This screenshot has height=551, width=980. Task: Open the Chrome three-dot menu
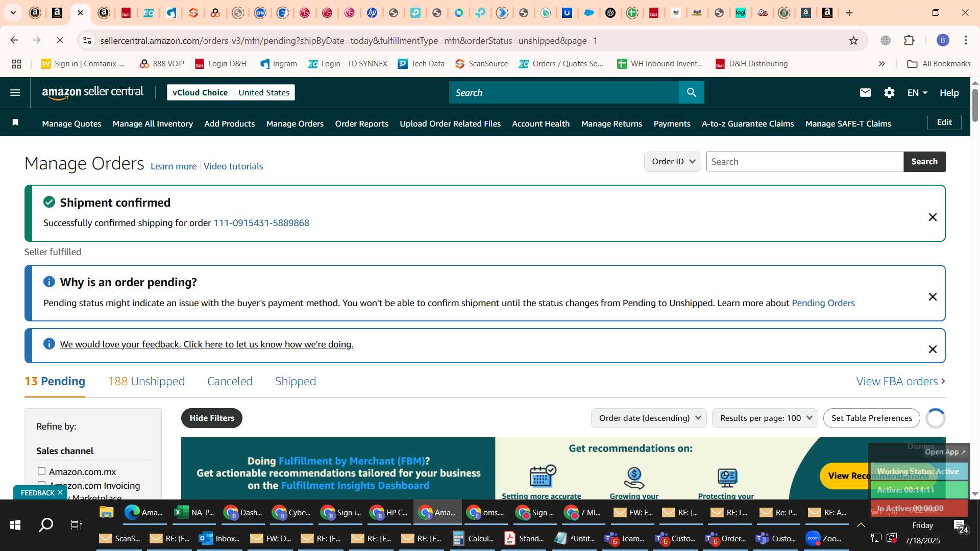966,40
